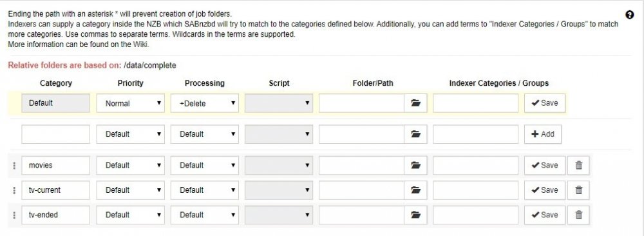
Task: Click the drag handle beside tv-ended
Action: [x=14, y=215]
